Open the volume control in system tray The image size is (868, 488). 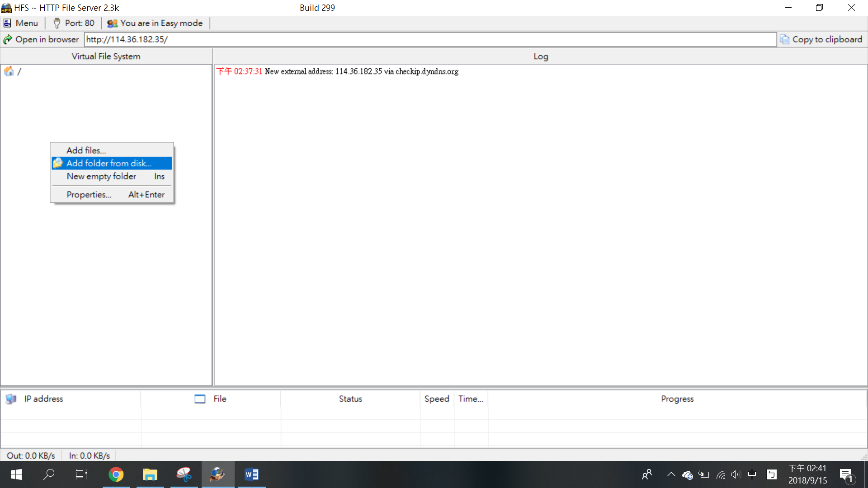pos(736,474)
